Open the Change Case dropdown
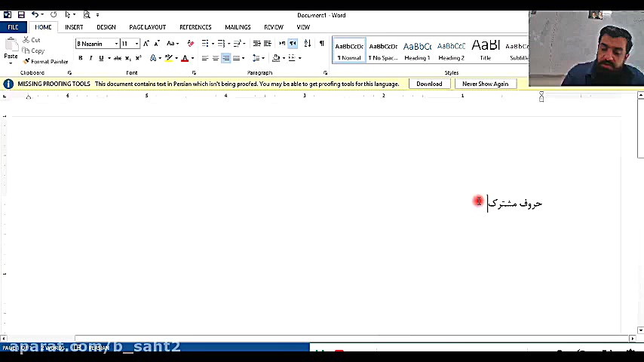The width and height of the screenshot is (644, 362). (x=173, y=43)
